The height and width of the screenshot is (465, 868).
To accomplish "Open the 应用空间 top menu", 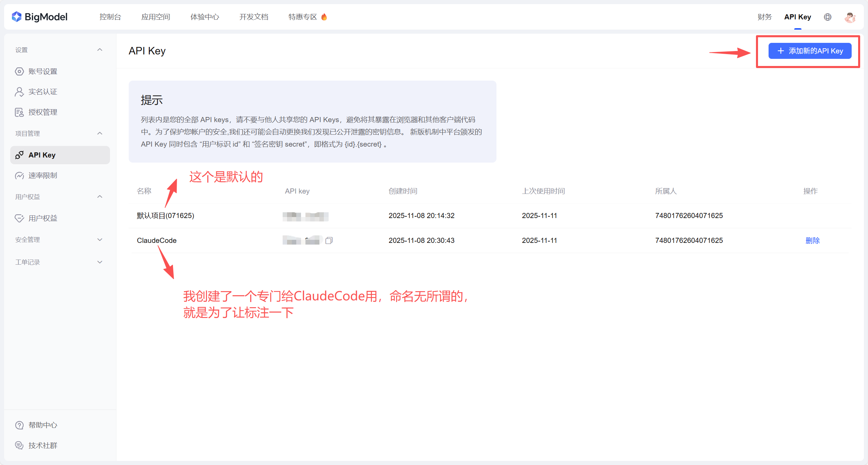I will [156, 17].
